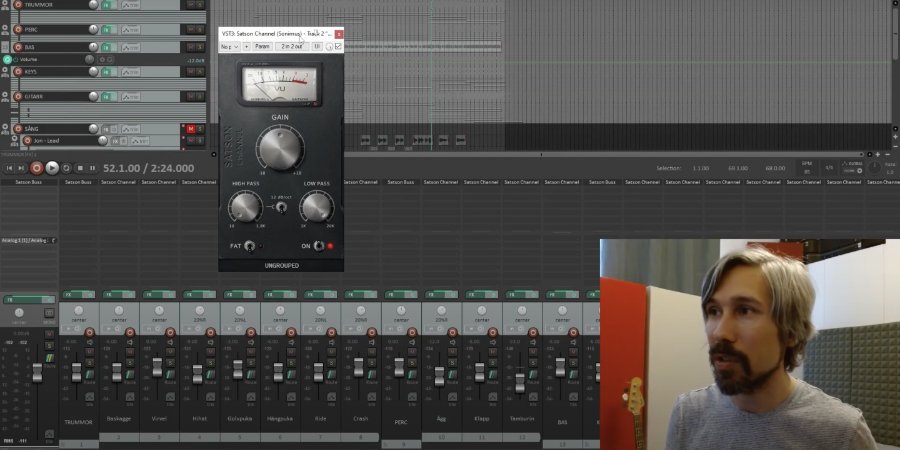Click the plugin wet/dry mix knob
The width and height of the screenshot is (900, 450).
pos(329,47)
